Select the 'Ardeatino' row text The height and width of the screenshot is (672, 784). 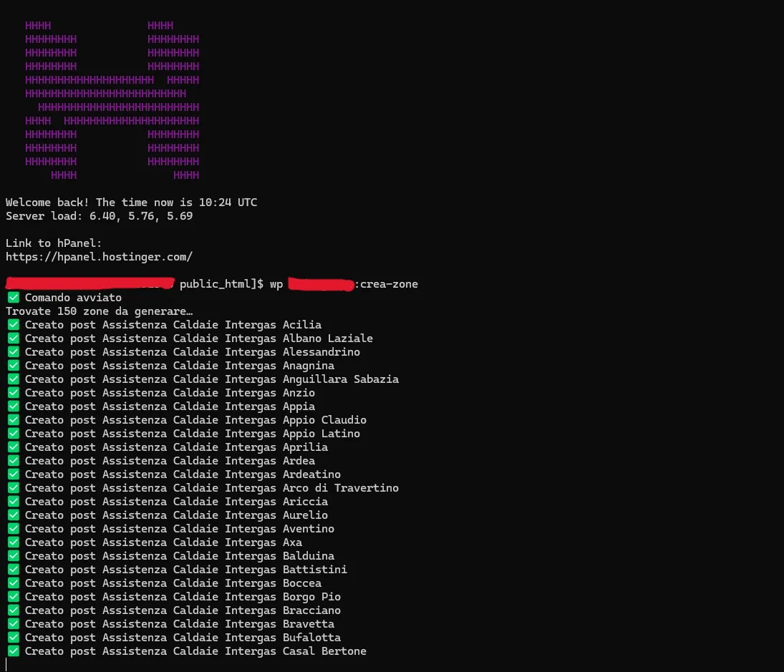(183, 474)
